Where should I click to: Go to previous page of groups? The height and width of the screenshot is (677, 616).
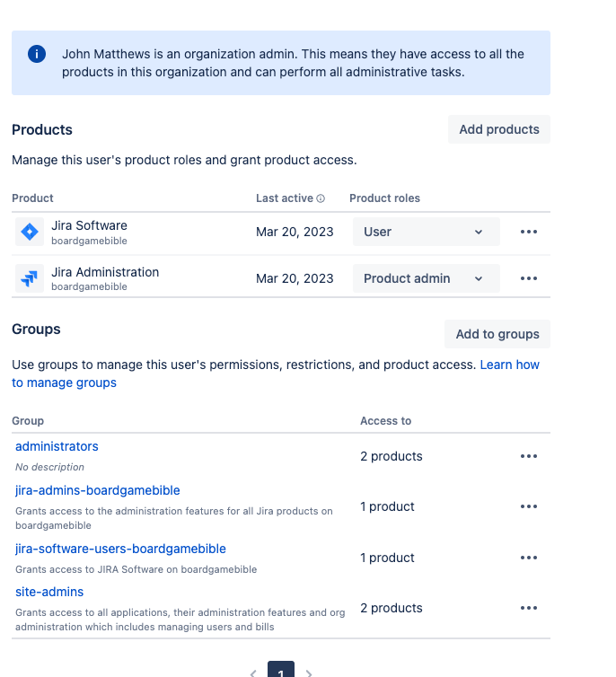coord(253,673)
